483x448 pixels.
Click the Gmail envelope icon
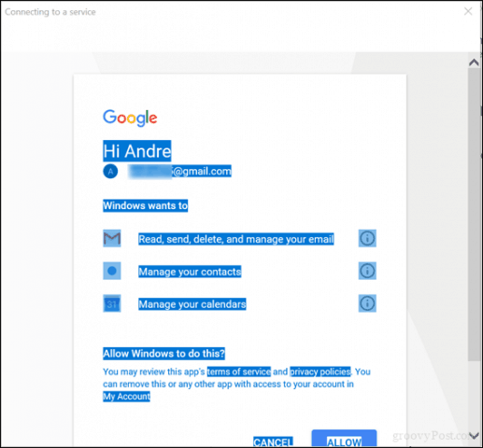click(x=112, y=239)
